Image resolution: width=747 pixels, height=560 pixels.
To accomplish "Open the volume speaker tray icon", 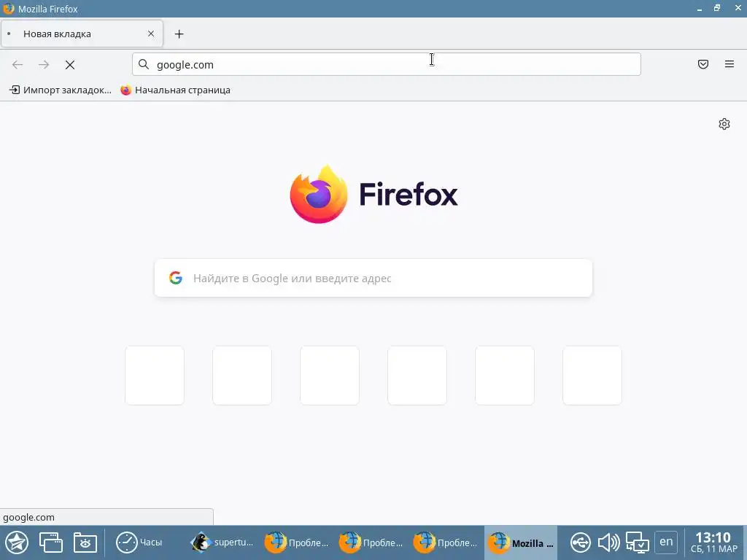I will click(608, 542).
